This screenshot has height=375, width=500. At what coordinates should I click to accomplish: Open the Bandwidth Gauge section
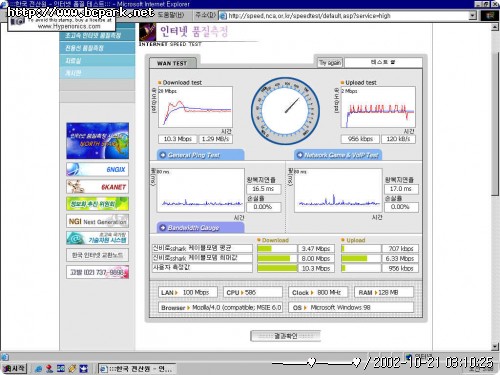200,228
